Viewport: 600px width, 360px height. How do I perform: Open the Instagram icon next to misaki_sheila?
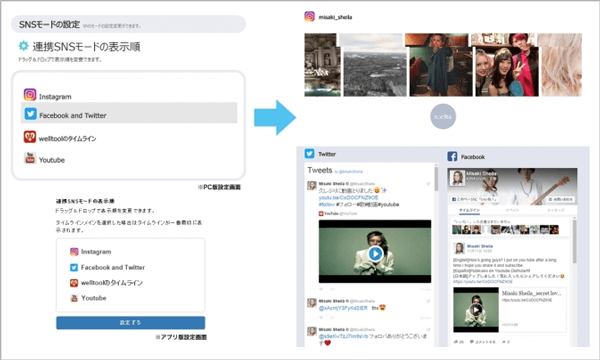[x=310, y=16]
